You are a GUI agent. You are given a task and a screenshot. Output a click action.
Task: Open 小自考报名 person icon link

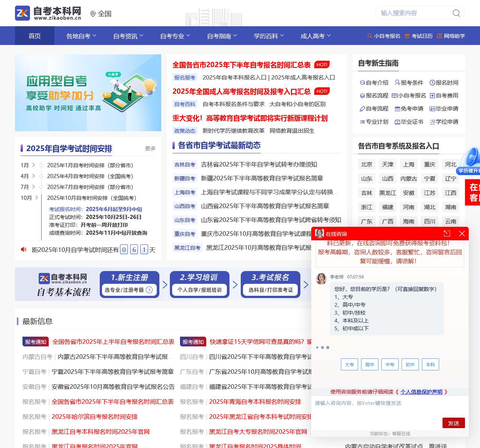coord(370,36)
